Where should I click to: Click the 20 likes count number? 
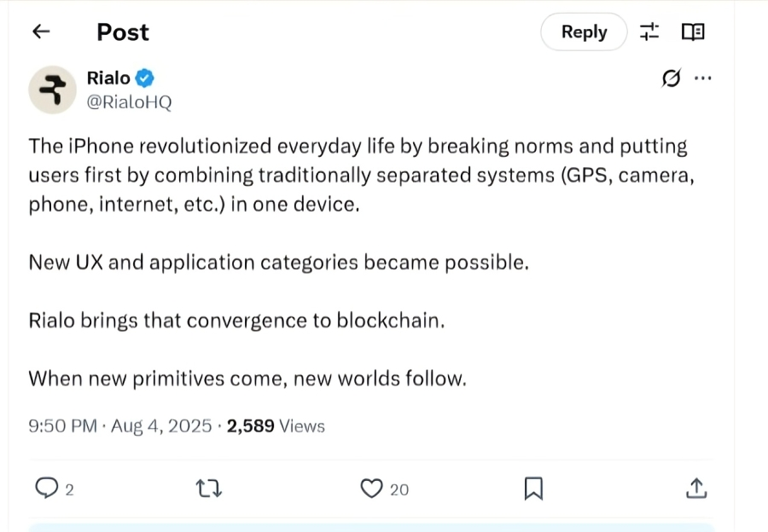tap(399, 489)
